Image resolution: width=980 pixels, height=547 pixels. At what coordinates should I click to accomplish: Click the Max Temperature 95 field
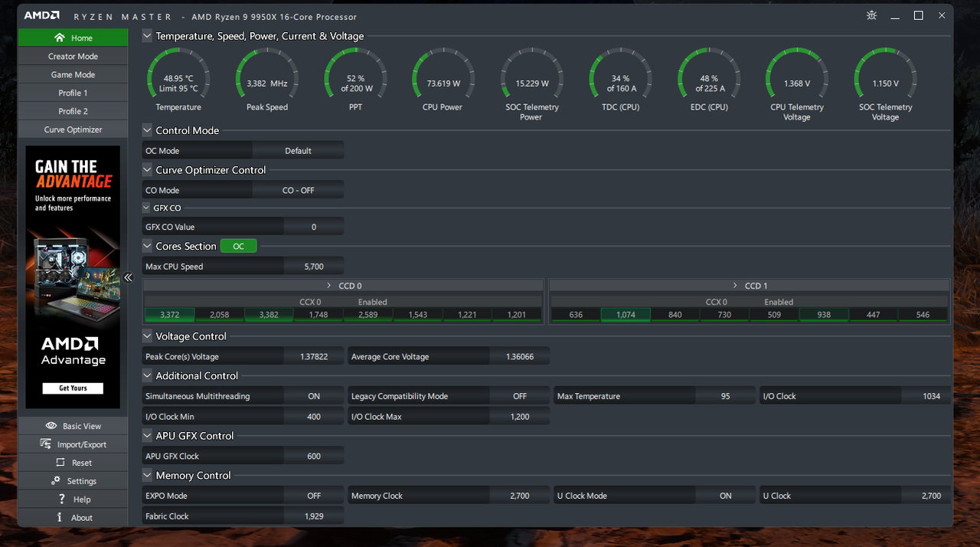(x=726, y=396)
